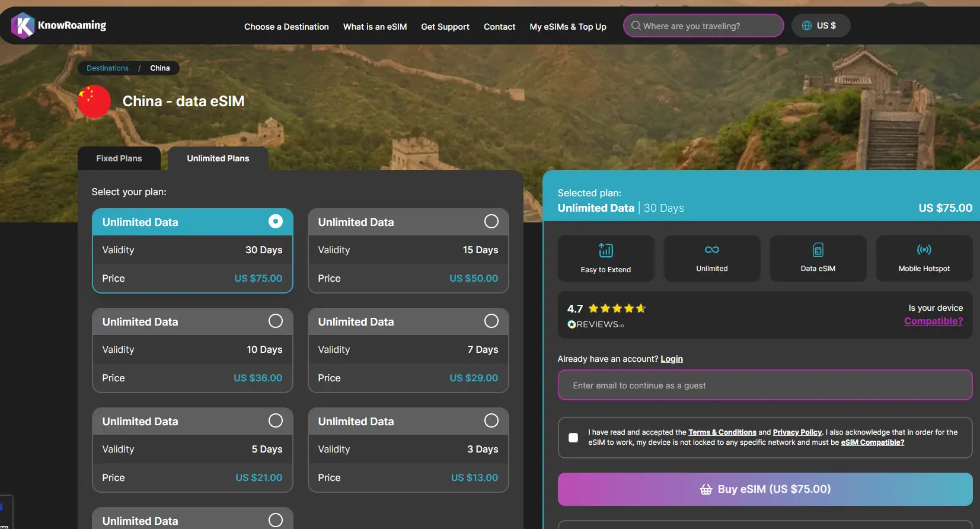Click the Unlimited infinity icon
The width and height of the screenshot is (980, 529).
[712, 250]
